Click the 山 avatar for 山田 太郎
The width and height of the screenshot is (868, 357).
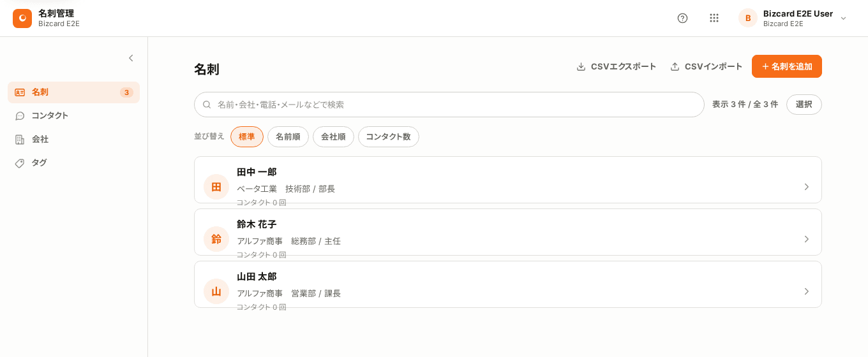click(x=216, y=291)
